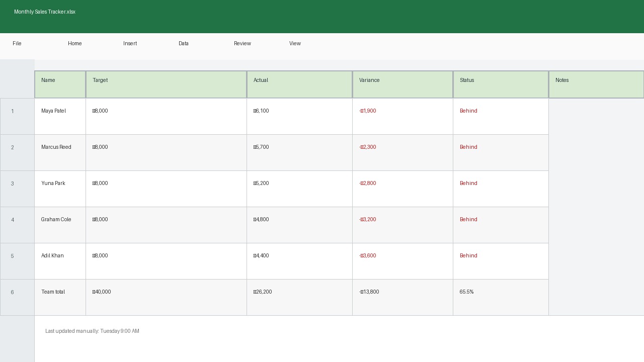The height and width of the screenshot is (362, 644).
Task: Select row header 2
Action: pos(17,153)
